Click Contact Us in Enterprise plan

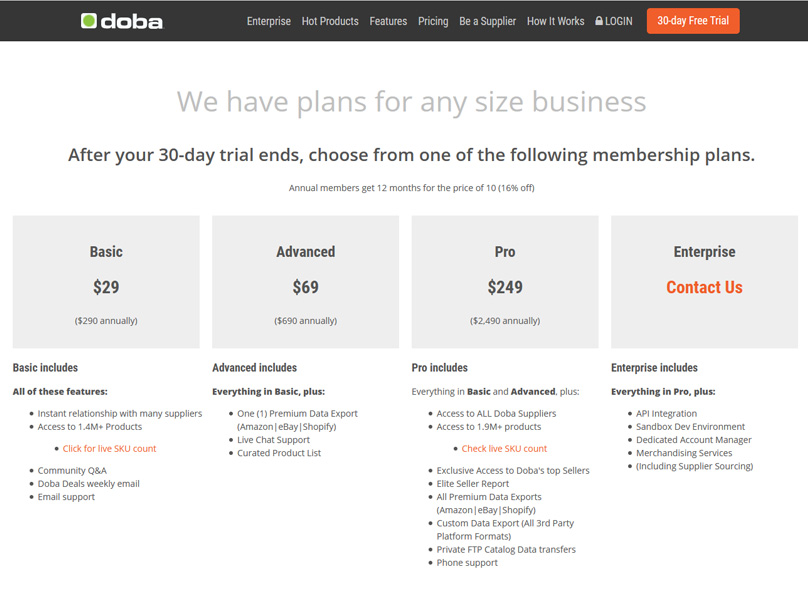704,288
